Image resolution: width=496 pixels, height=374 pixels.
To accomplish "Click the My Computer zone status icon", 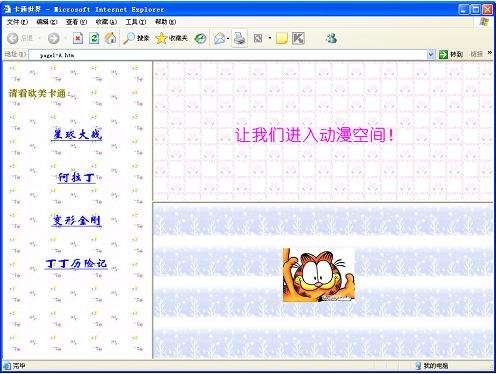I will tap(419, 366).
